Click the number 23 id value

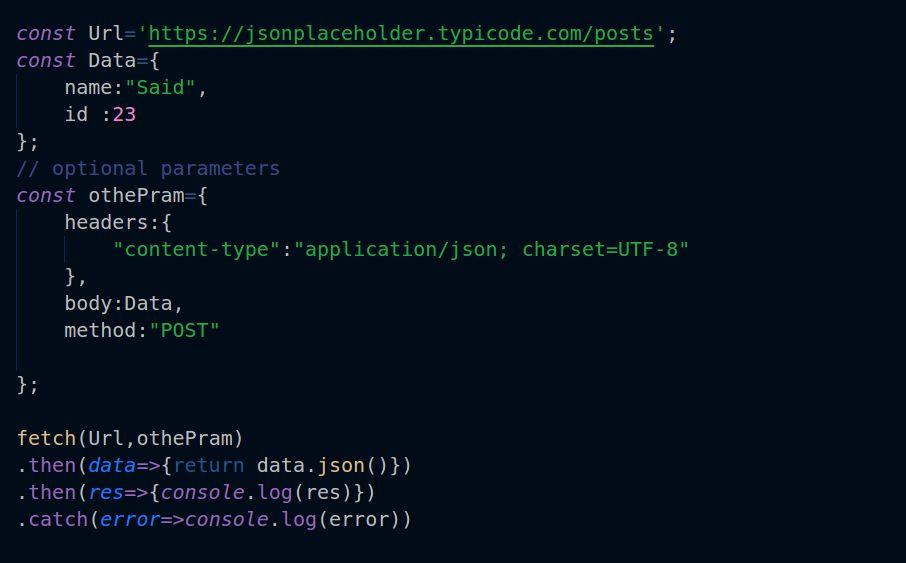(124, 115)
